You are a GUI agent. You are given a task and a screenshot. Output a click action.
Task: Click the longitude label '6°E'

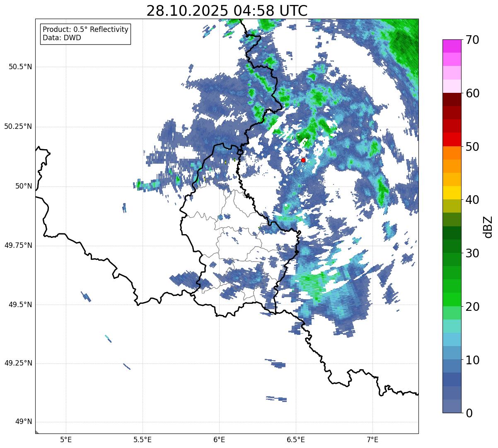click(x=219, y=439)
